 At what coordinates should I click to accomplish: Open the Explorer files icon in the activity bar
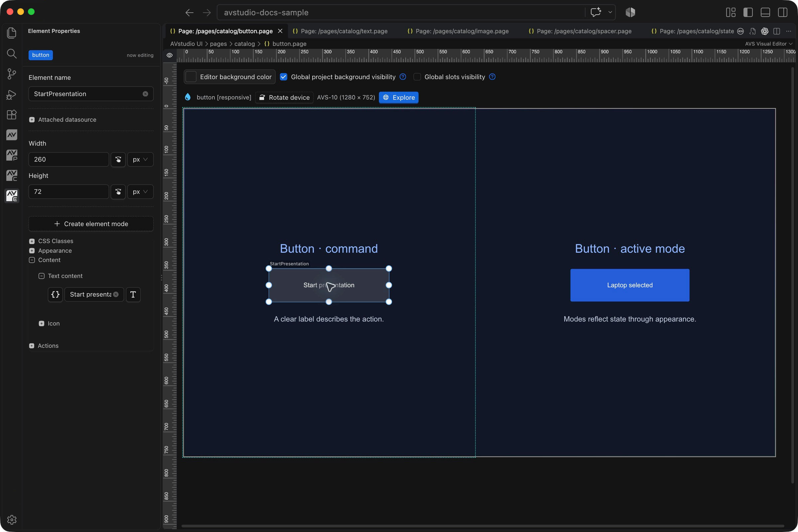point(12,33)
